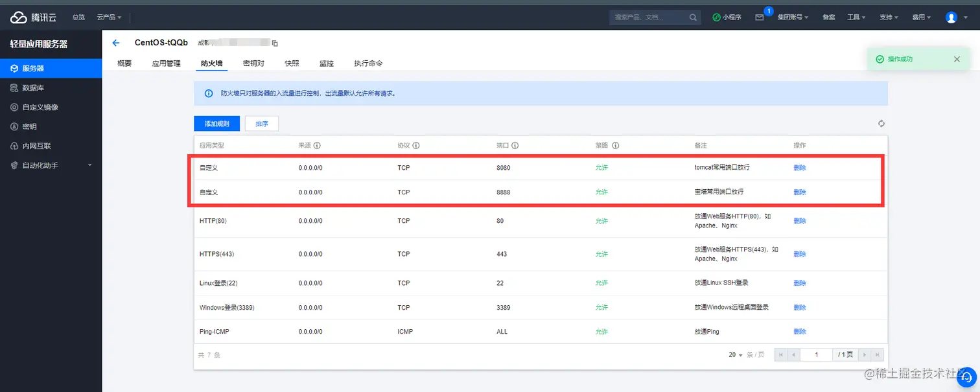Switch to the 密钥对 tab
Viewport: 980px width, 392px height.
253,63
